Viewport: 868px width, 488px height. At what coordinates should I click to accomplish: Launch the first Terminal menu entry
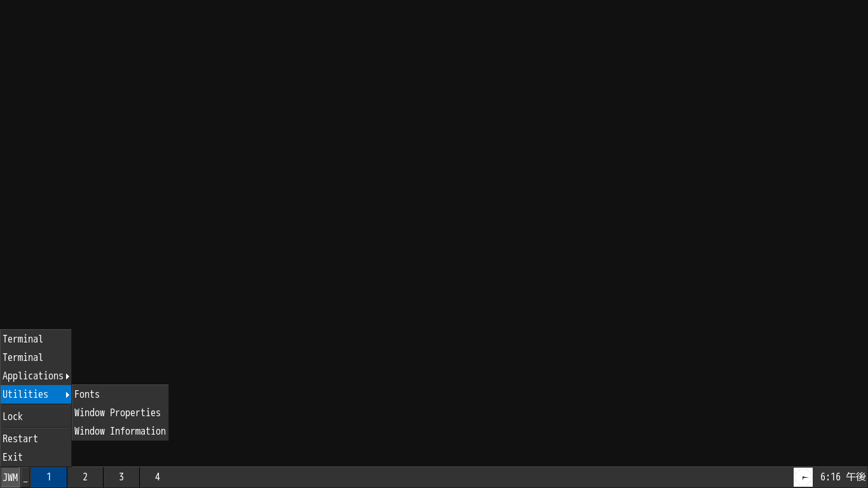pos(36,339)
